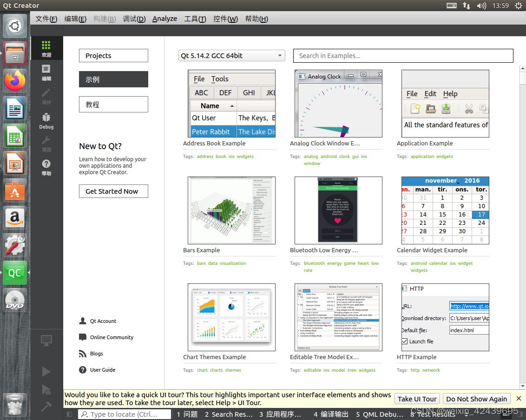This screenshot has width=526, height=420.
Task: Open the Files manager dock icon
Action: point(15,54)
